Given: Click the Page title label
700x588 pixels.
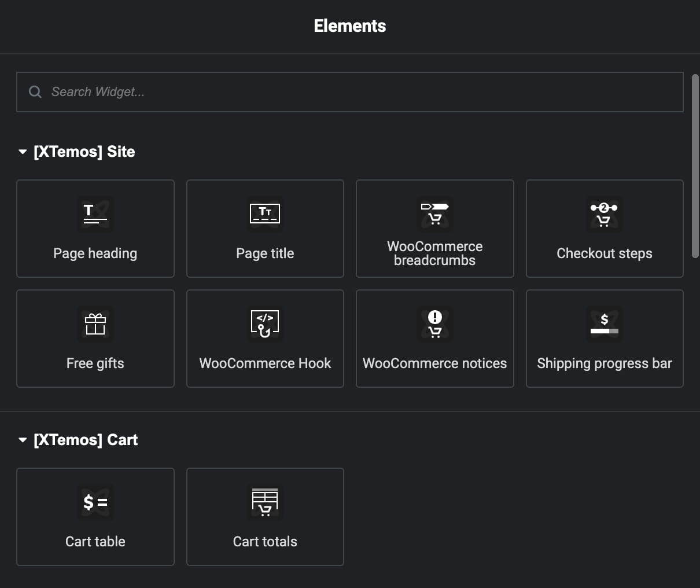Looking at the screenshot, I should [x=265, y=253].
